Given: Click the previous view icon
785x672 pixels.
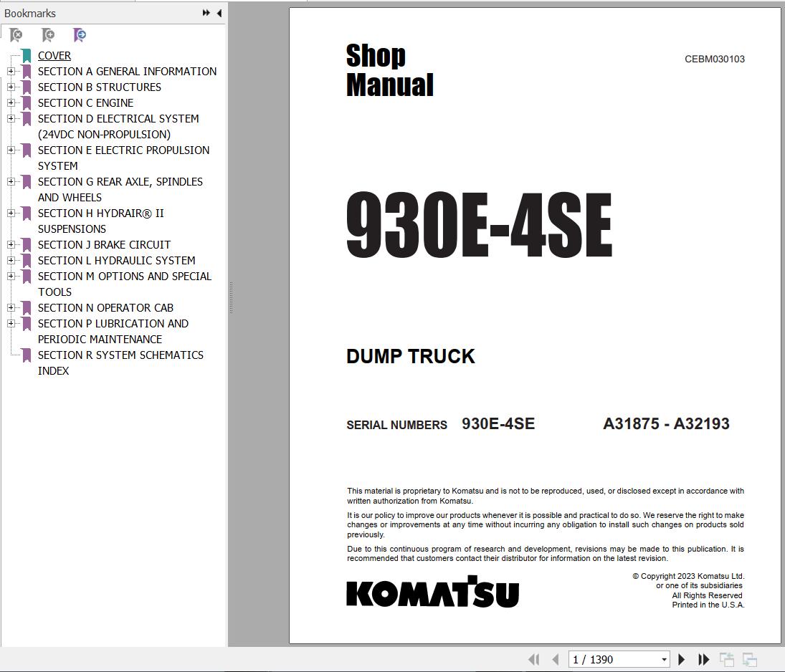Looking at the screenshot, I should 726,660.
